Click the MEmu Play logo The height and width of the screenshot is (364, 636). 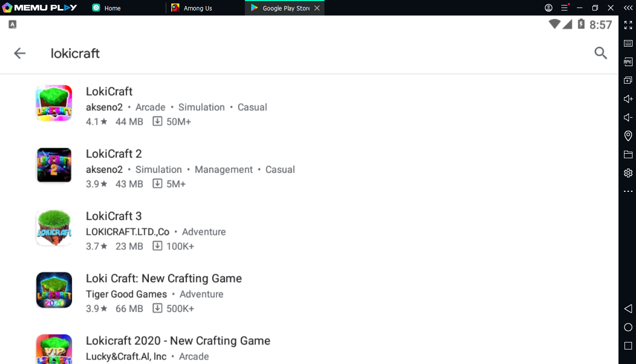point(40,8)
